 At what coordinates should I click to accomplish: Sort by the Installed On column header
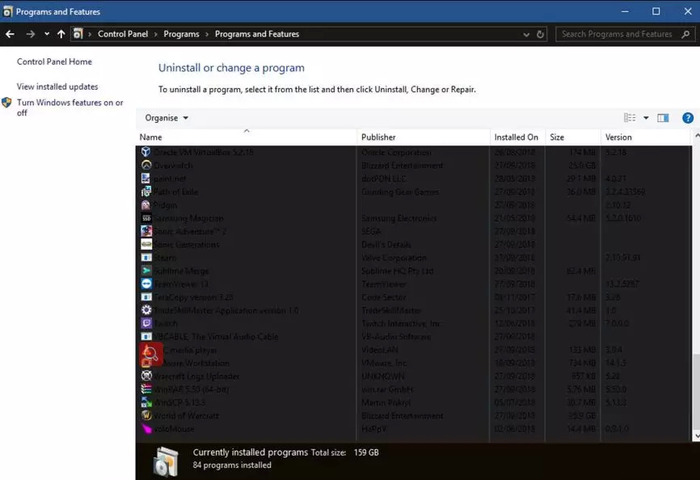[x=517, y=137]
